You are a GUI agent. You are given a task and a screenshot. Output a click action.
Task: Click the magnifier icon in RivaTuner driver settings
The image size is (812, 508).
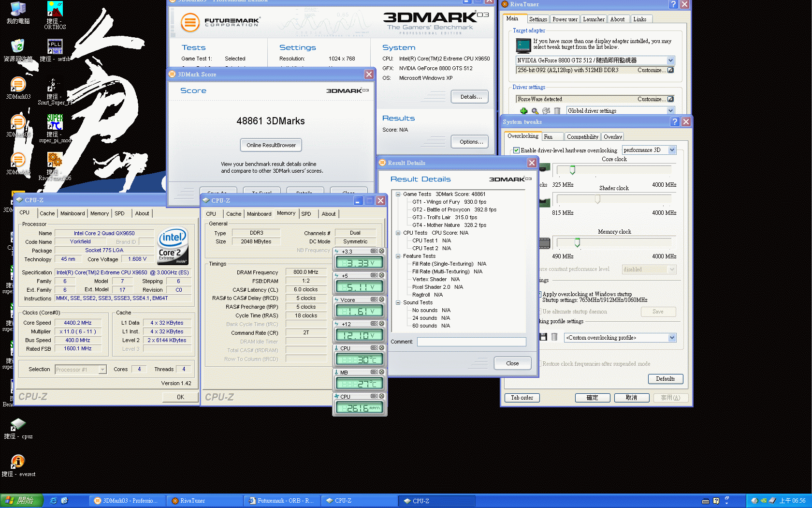click(535, 111)
